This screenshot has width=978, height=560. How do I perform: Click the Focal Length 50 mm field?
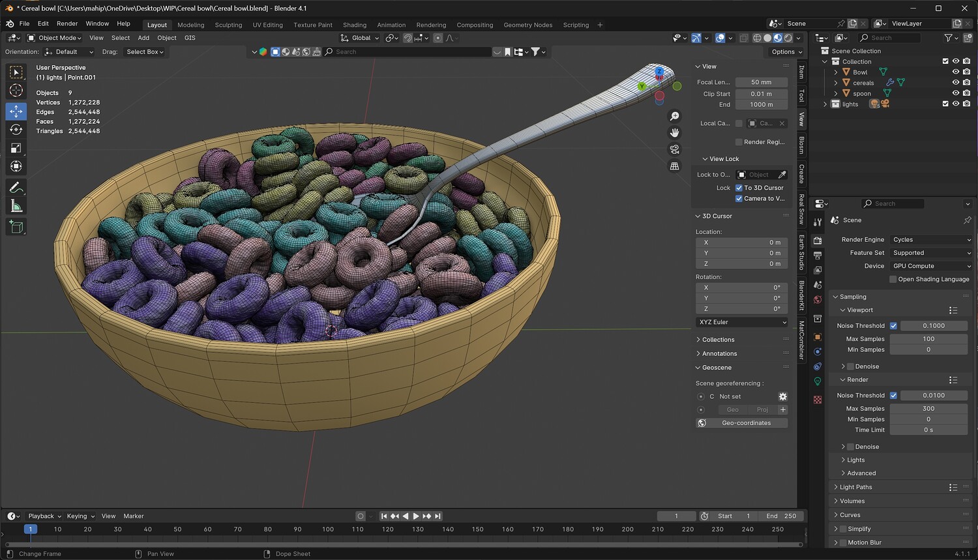click(762, 82)
